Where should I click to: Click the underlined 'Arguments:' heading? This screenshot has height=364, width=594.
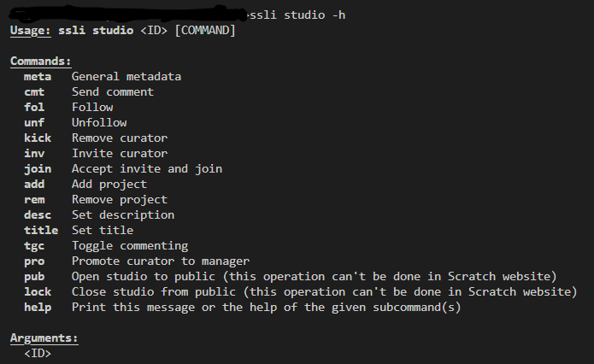click(44, 338)
